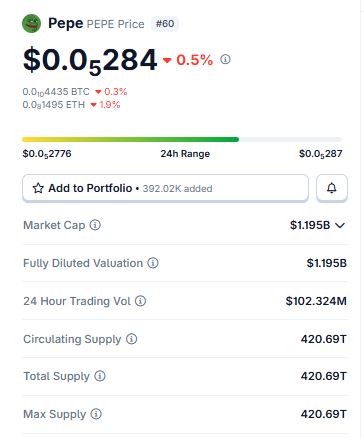Open Fully Diluted Valuation info icon
This screenshot has width=364, height=438.
153,263
